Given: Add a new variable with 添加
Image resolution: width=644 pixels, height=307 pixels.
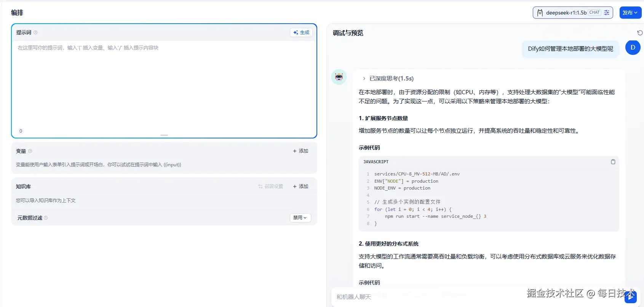Looking at the screenshot, I should (x=300, y=151).
